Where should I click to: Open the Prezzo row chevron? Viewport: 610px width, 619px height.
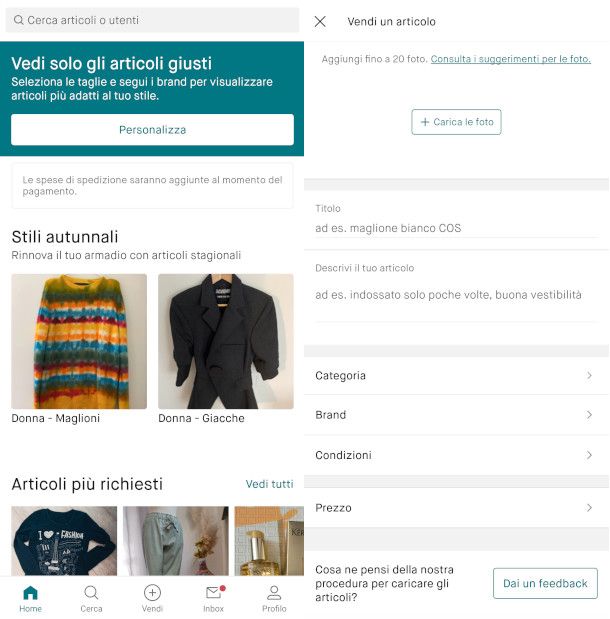[589, 508]
